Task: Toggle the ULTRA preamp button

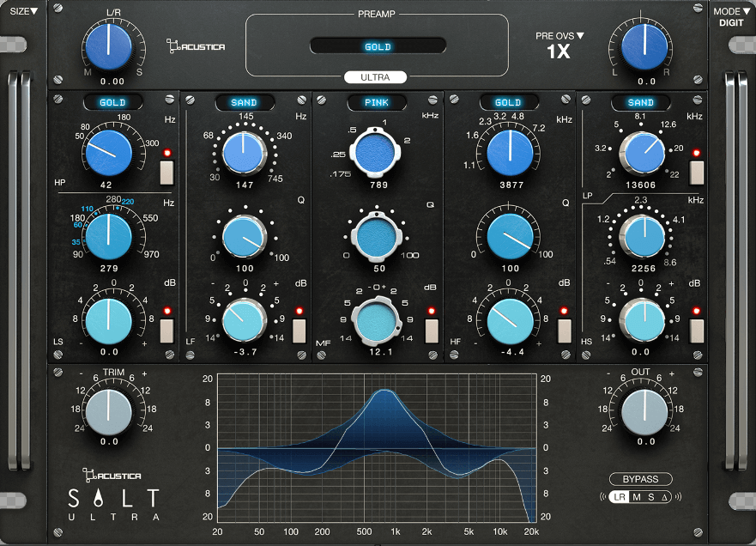Action: (x=375, y=77)
